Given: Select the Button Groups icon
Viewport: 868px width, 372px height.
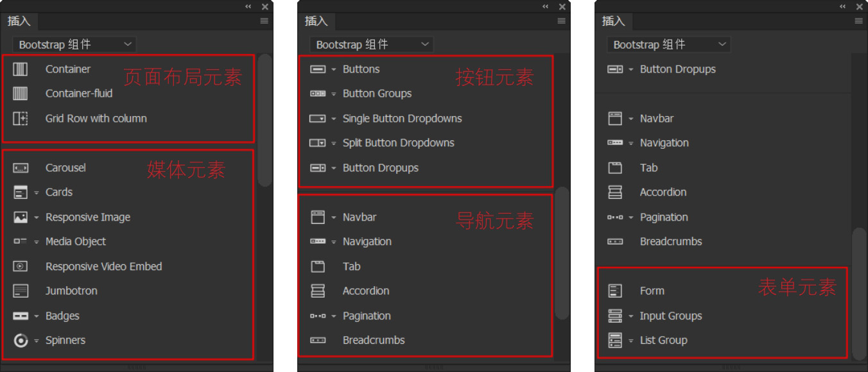Looking at the screenshot, I should [318, 94].
